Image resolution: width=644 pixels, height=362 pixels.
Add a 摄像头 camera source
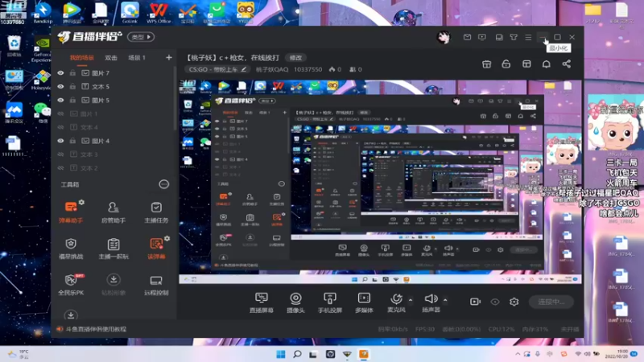click(x=295, y=302)
